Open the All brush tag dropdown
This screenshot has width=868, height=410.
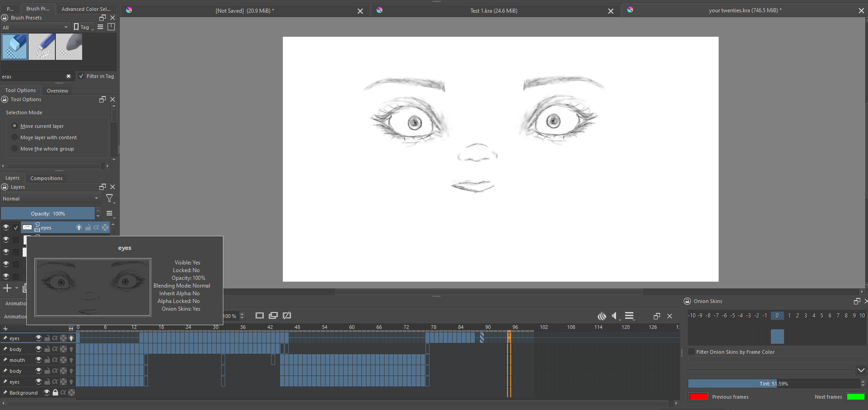[x=35, y=28]
